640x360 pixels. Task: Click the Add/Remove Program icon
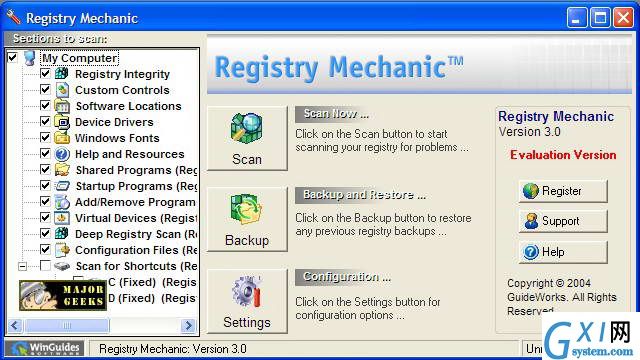click(x=62, y=202)
